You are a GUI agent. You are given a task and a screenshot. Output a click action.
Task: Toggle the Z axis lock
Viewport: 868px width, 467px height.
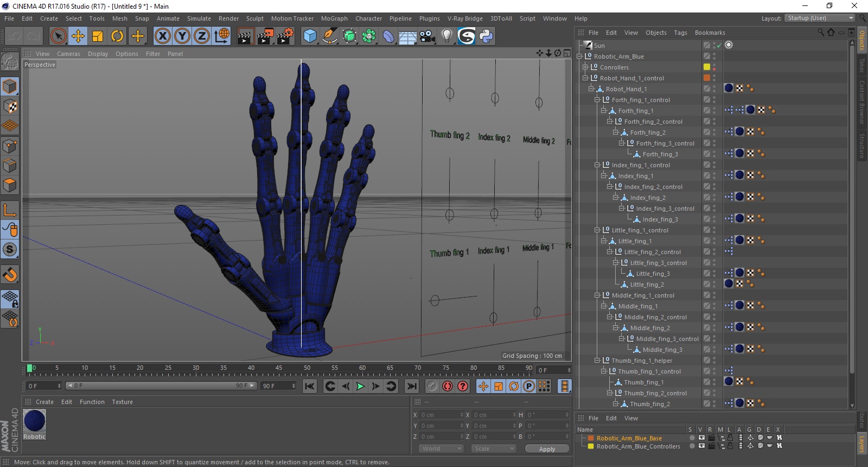(201, 36)
